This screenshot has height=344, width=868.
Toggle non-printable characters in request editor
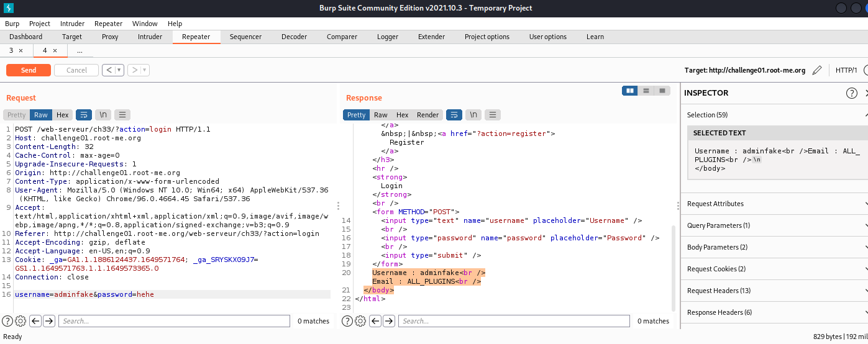(103, 115)
